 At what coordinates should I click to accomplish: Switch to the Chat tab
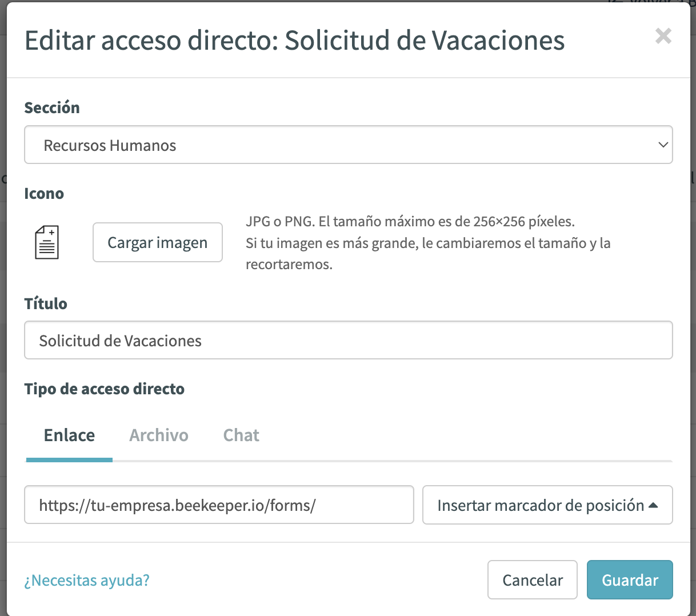[x=241, y=435]
